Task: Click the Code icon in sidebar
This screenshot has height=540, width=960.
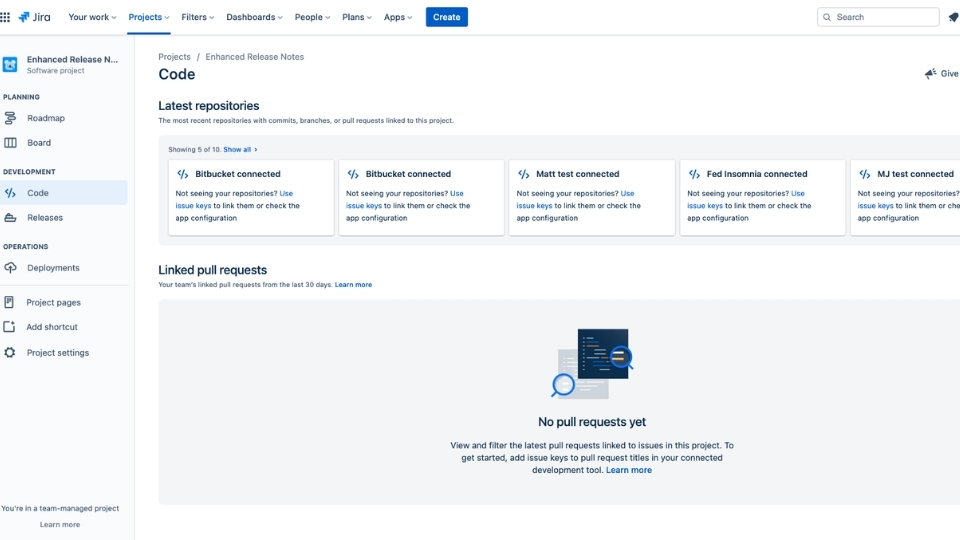Action: click(x=10, y=193)
